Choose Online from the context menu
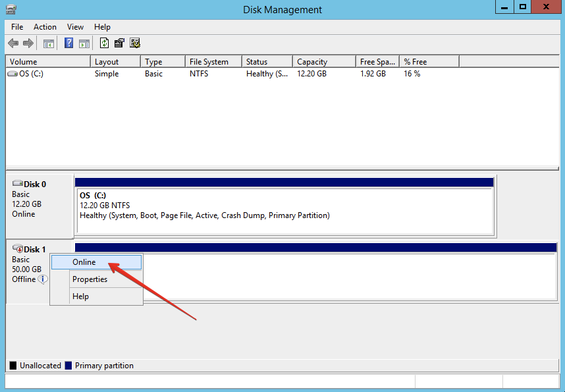 (x=84, y=262)
